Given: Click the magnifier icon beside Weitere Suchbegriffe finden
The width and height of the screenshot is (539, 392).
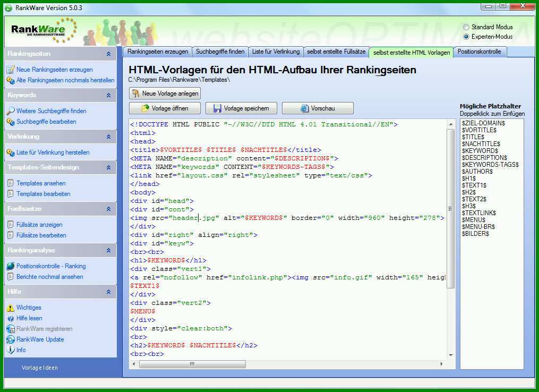Looking at the screenshot, I should coord(11,110).
